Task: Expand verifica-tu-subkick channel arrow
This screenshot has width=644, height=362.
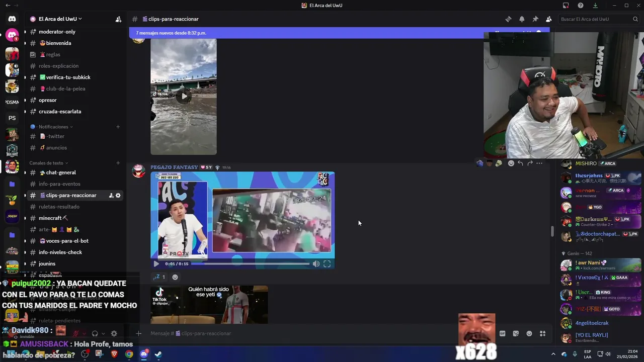Action: 25,77
